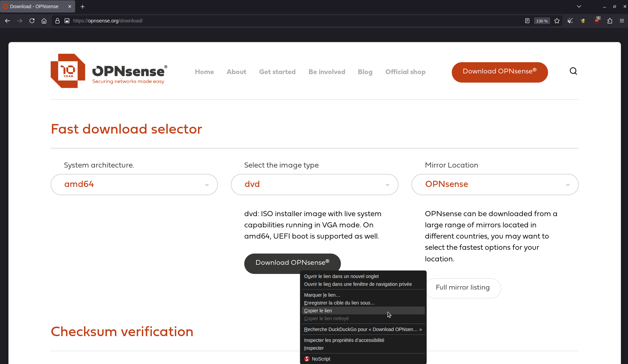Click the System architecture. label

tap(99, 165)
